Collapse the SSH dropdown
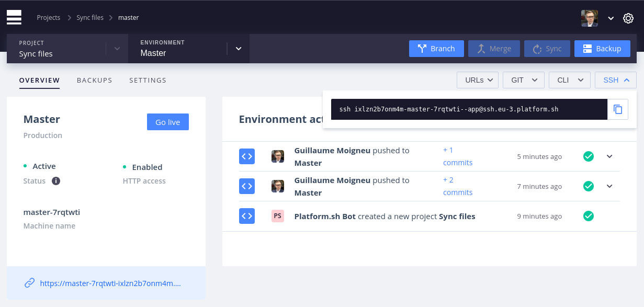 pyautogui.click(x=615, y=80)
